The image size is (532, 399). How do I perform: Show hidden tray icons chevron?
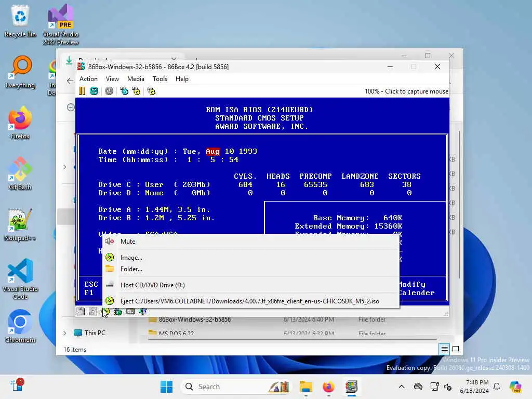pos(402,387)
